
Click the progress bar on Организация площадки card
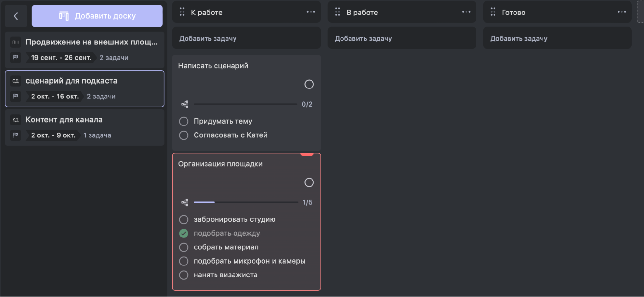[246, 202]
